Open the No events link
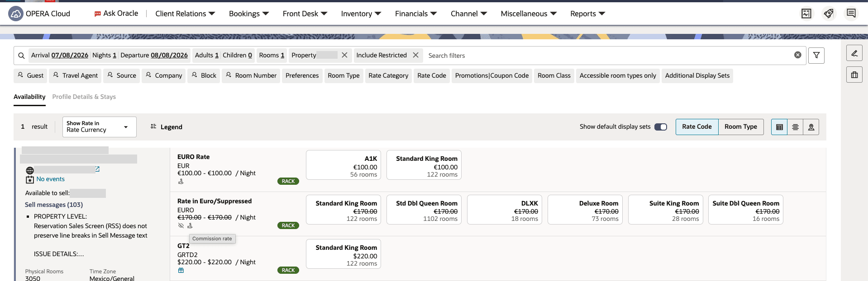 [x=51, y=179]
